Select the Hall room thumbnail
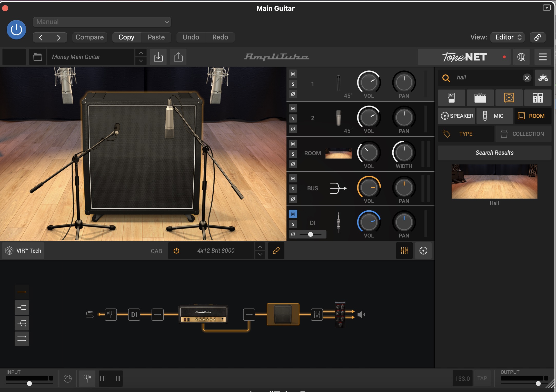The image size is (556, 392). click(494, 182)
